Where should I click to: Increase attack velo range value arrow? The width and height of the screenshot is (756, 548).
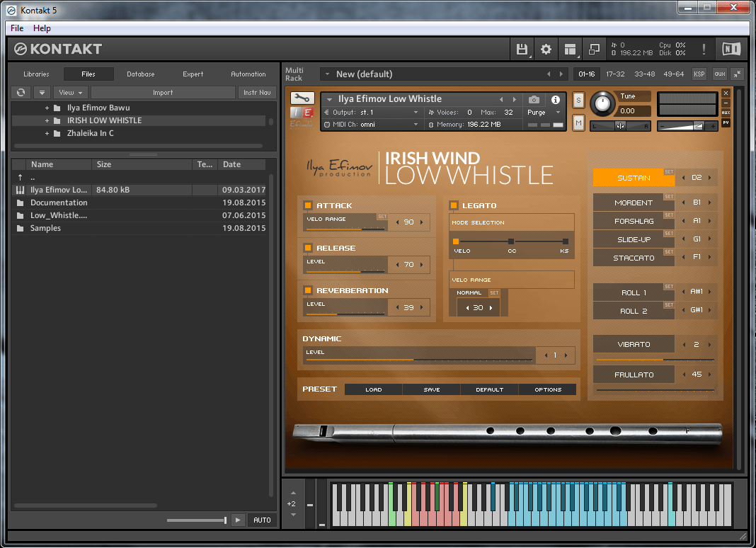(421, 222)
